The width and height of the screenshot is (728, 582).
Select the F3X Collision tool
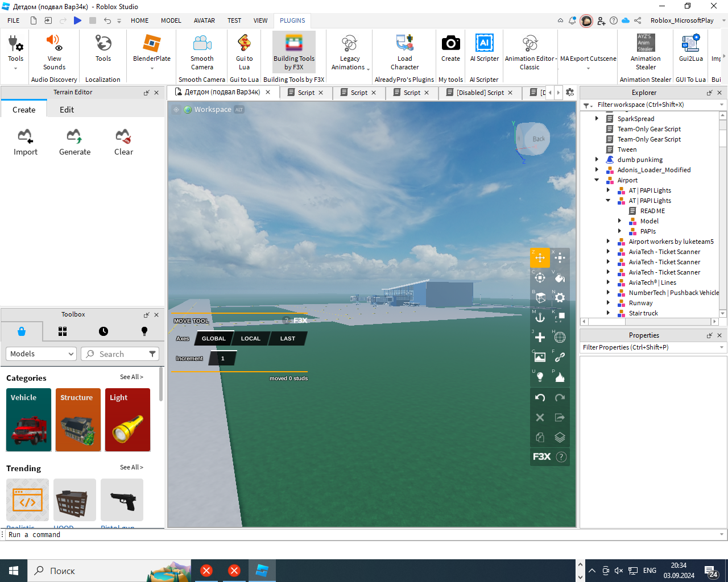pyautogui.click(x=560, y=317)
